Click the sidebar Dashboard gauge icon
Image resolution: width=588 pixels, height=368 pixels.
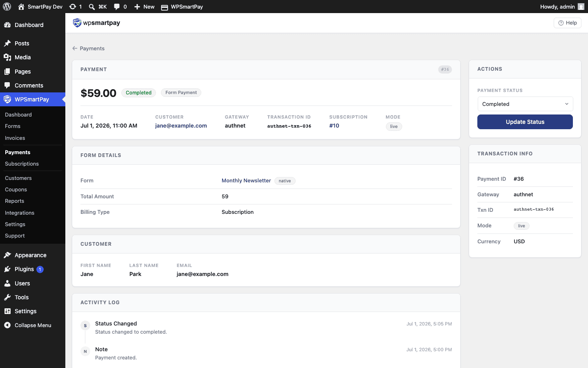7,25
